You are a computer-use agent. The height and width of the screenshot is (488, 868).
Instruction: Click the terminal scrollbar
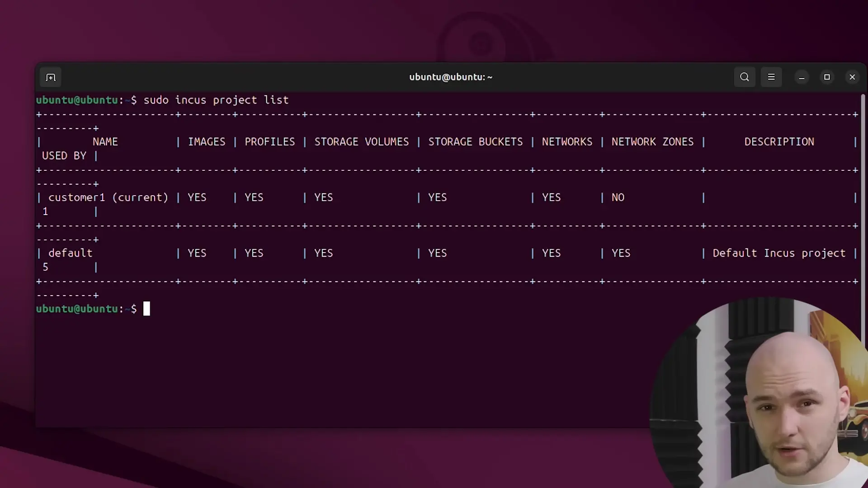[x=863, y=217]
